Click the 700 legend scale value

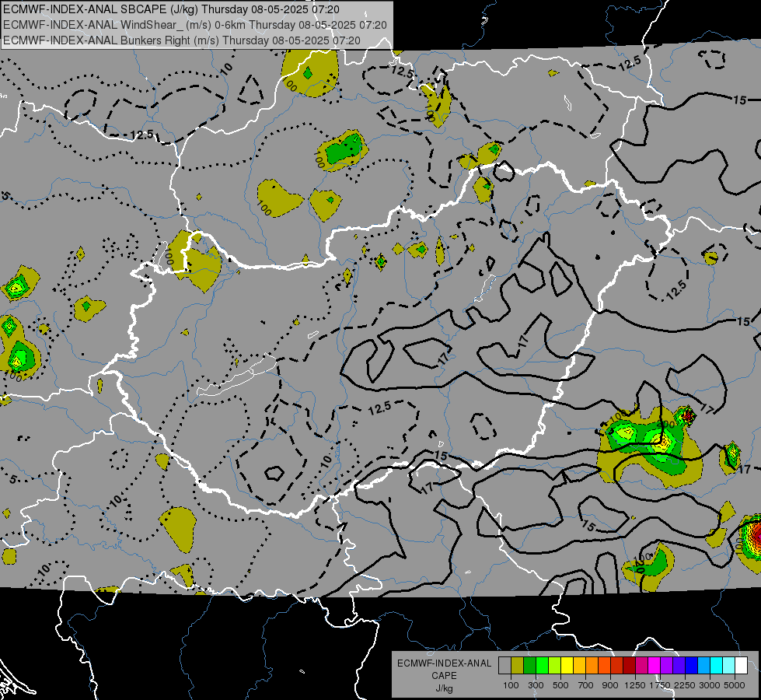586,685
